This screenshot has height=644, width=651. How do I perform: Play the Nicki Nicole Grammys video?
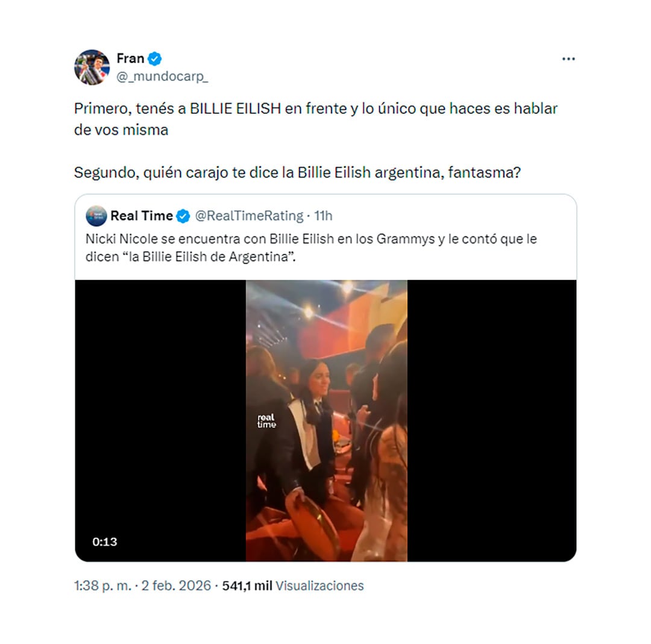coord(326,420)
